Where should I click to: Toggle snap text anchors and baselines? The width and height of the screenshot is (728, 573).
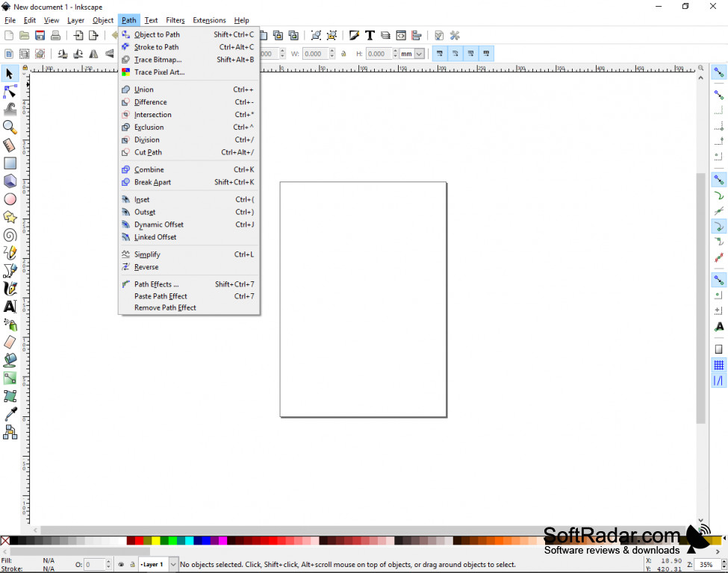pos(719,327)
